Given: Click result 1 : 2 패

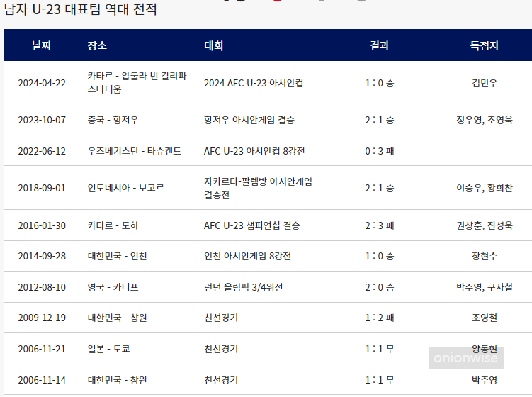Looking at the screenshot, I should (379, 318).
